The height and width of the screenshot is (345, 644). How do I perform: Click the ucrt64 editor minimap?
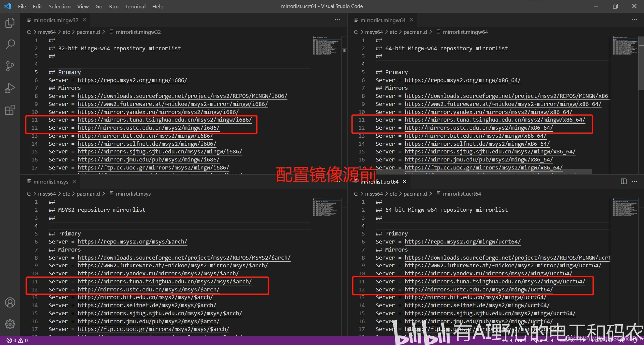(625, 207)
